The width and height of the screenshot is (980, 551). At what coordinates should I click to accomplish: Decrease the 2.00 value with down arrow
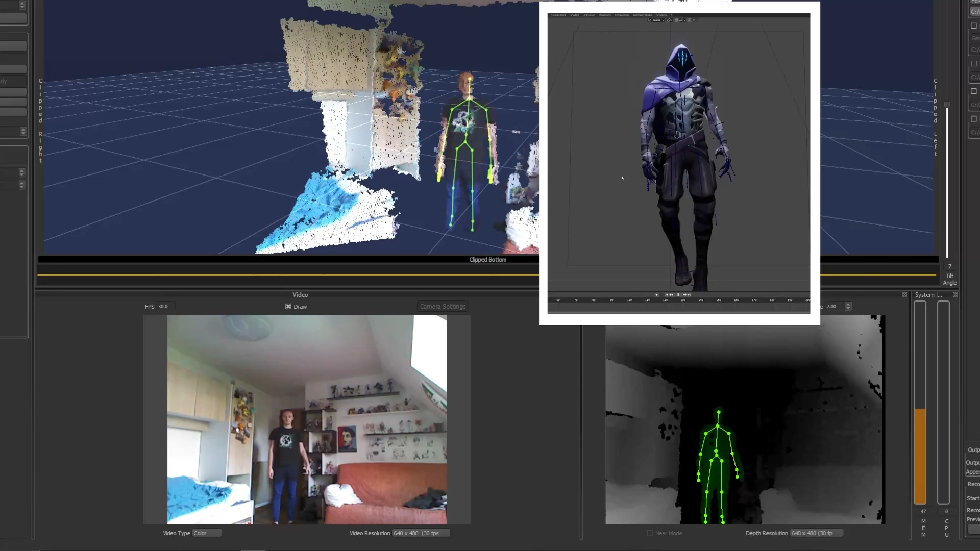click(848, 309)
